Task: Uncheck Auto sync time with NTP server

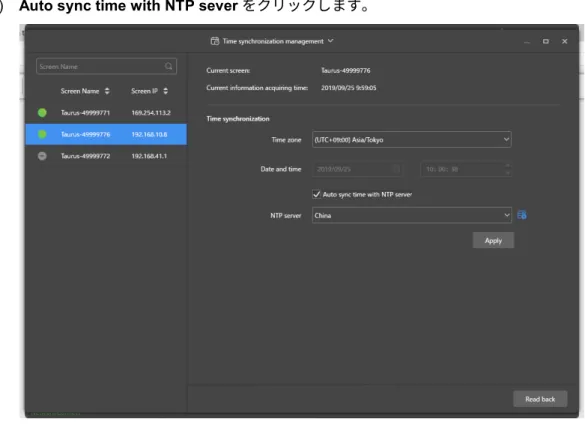Action: click(316, 194)
